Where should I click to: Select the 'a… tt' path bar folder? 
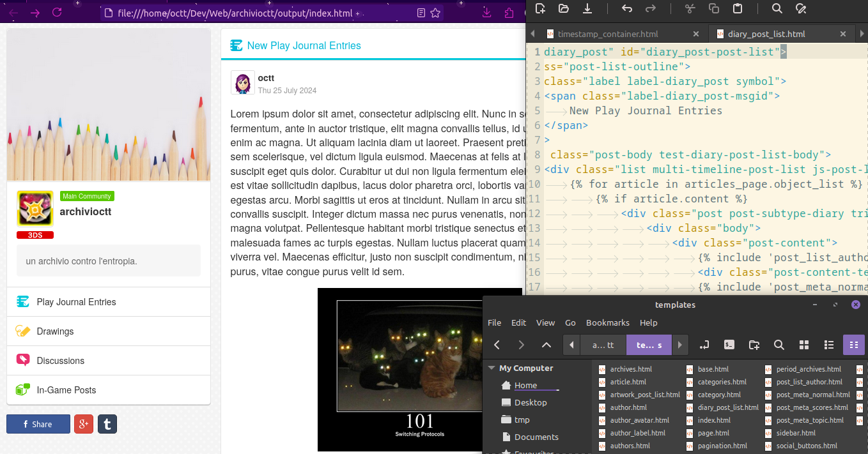[603, 345]
